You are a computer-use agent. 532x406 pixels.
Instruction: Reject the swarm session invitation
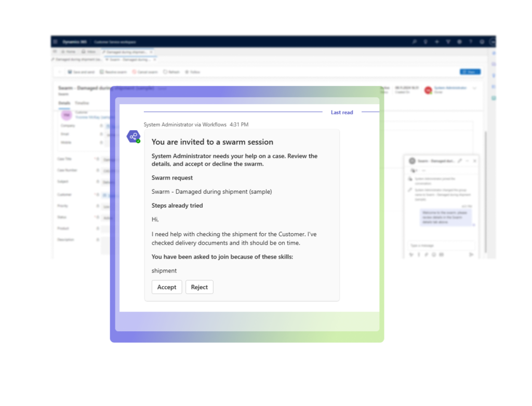tap(199, 287)
